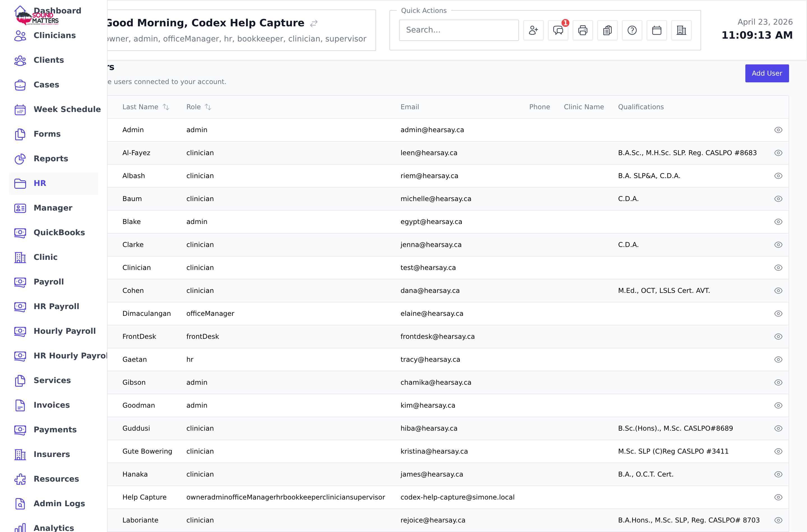Click the Sound Matters logo
The width and height of the screenshot is (807, 532).
pos(37,19)
